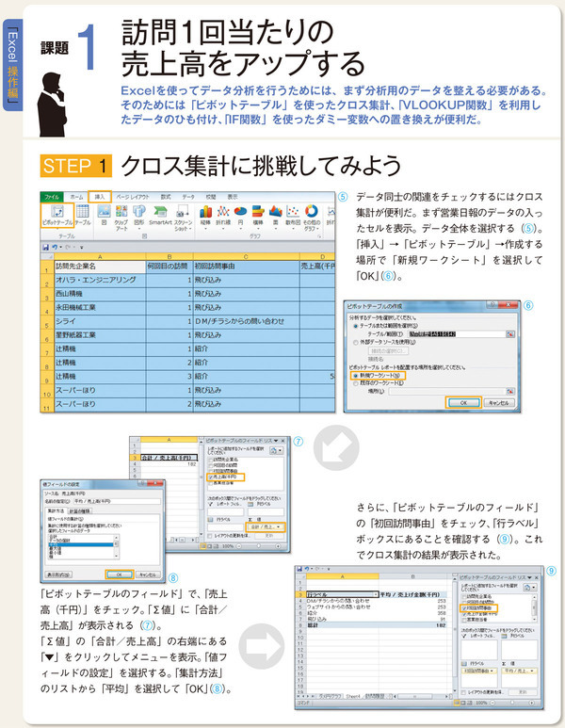This screenshot has width=565, height=728.
Task: Check 売上高(千円) field in the step 7 field list
Action: [x=211, y=477]
